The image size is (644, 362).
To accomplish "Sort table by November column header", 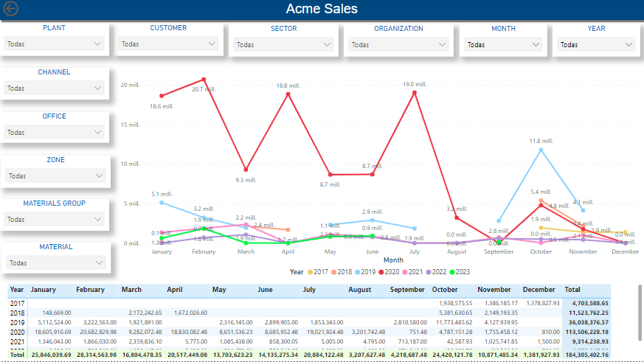I will pyautogui.click(x=494, y=290).
